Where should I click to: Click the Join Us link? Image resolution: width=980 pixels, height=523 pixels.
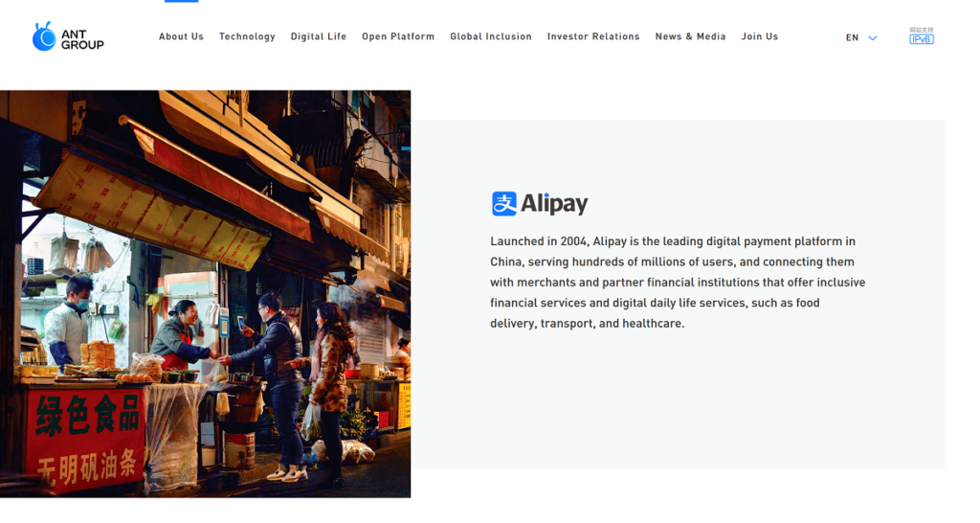(760, 36)
